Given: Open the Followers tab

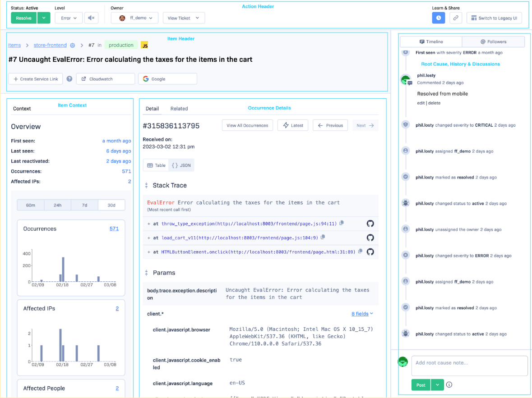Looking at the screenshot, I should pos(493,41).
